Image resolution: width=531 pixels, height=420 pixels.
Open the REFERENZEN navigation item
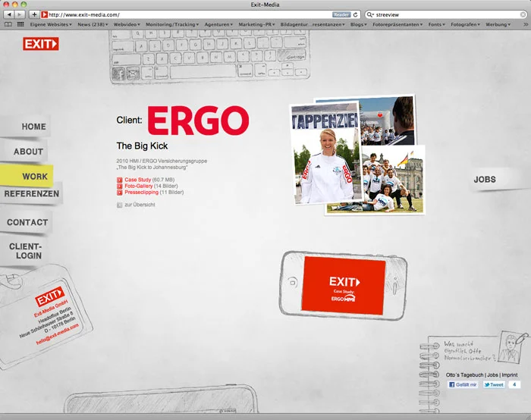(x=32, y=194)
